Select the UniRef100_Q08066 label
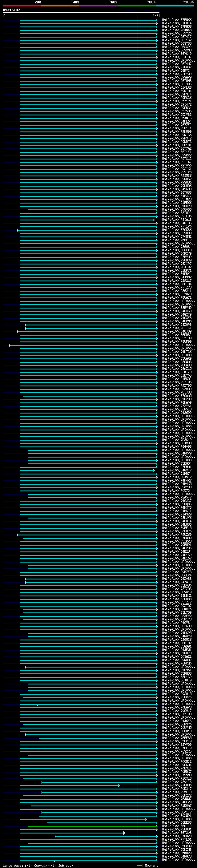Viewport: 197px width, 868px height. [176, 210]
